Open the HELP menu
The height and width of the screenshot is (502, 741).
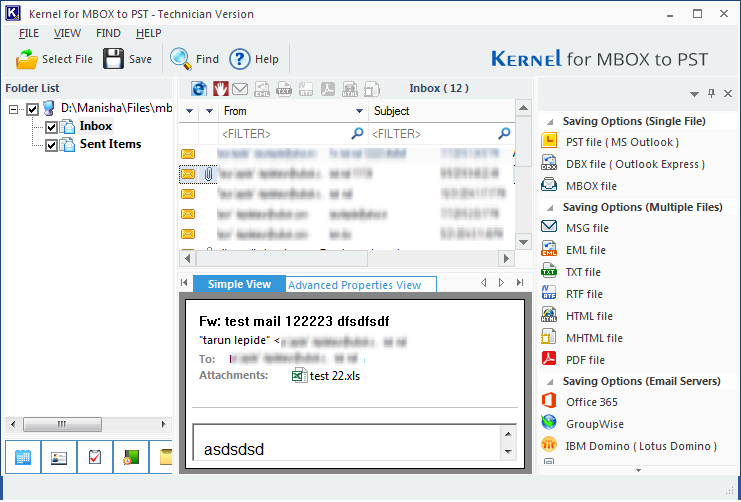(x=148, y=34)
